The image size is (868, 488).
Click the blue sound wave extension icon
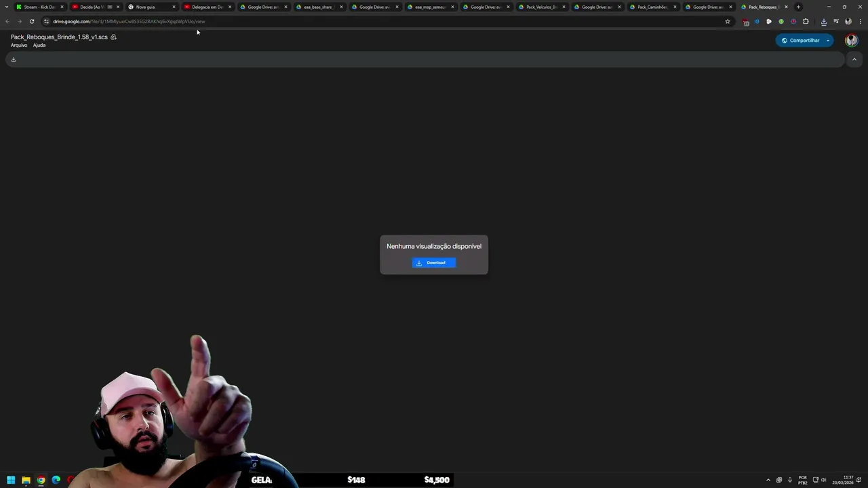(x=757, y=22)
